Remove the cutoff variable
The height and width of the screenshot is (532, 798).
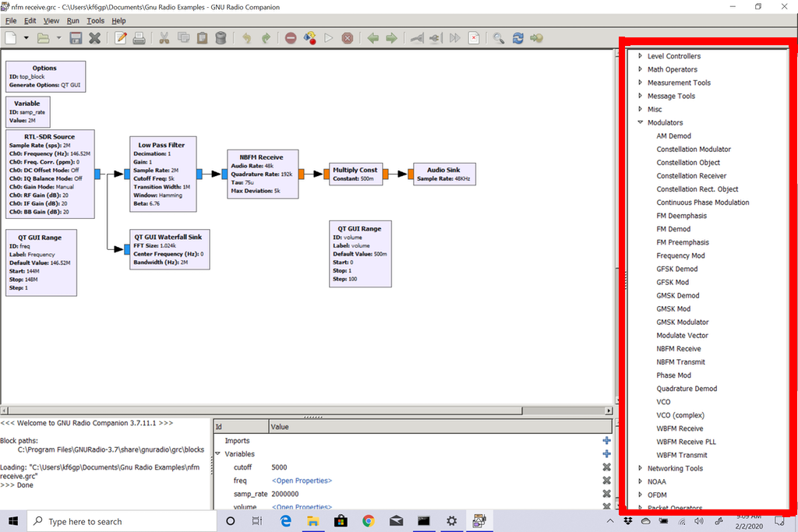coord(606,467)
